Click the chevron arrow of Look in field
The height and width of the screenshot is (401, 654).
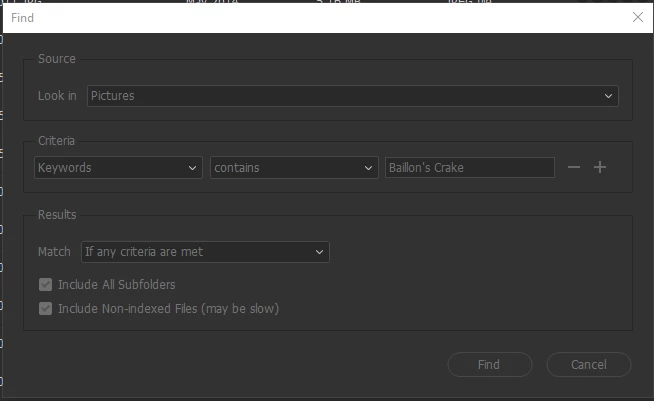point(609,96)
